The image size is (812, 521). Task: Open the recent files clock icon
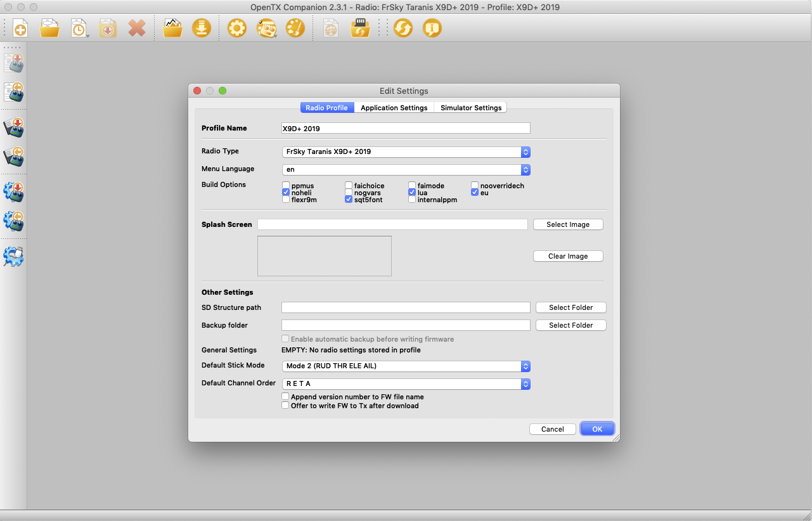pos(79,29)
